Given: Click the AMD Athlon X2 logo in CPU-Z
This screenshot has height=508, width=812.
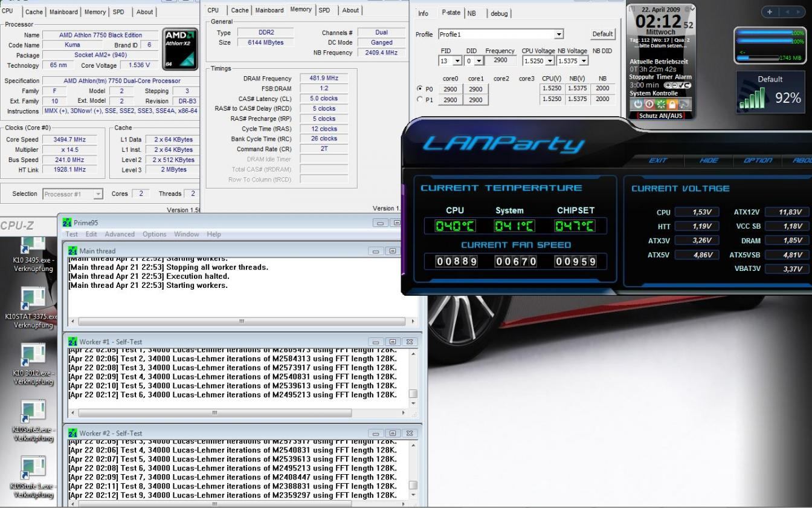Looking at the screenshot, I should point(180,50).
